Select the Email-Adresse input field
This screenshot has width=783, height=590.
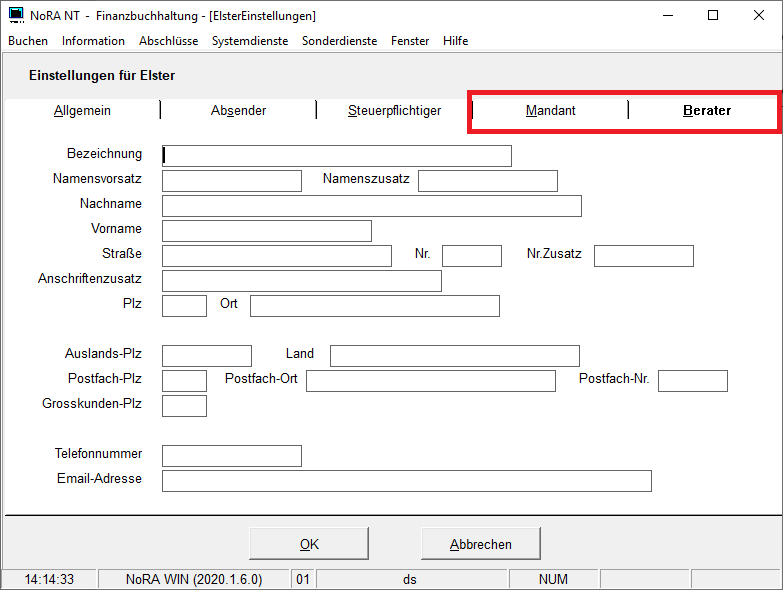(406, 481)
